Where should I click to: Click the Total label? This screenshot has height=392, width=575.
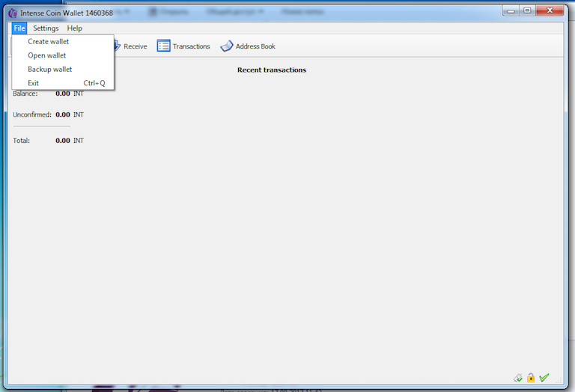[22, 141]
